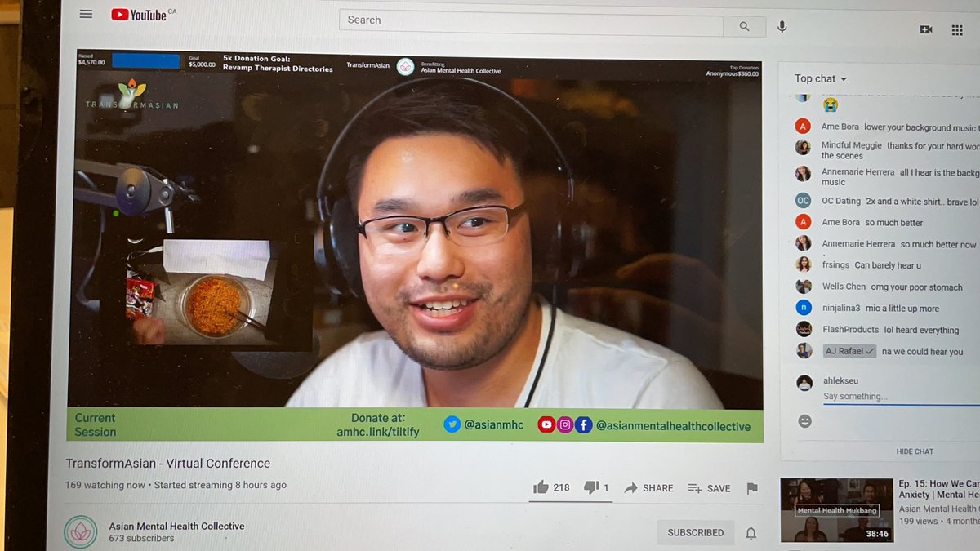The width and height of the screenshot is (980, 551).
Task: Click the SUBSCRIBED button
Action: 696,532
